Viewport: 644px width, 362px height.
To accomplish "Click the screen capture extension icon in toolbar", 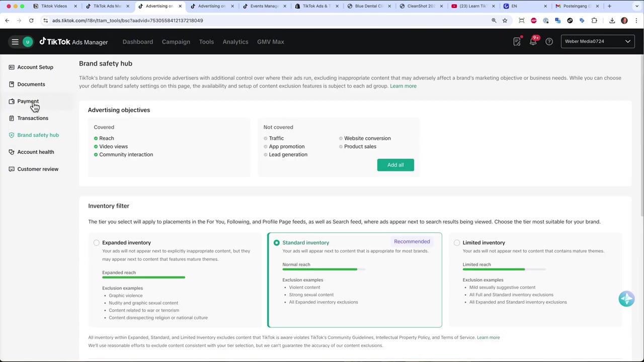I will (x=521, y=21).
